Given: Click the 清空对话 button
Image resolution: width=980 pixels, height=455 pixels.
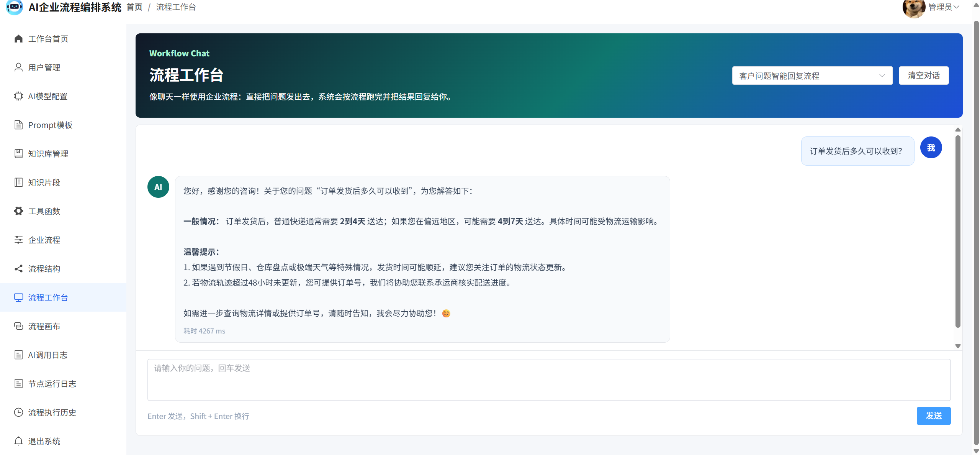Looking at the screenshot, I should 924,76.
